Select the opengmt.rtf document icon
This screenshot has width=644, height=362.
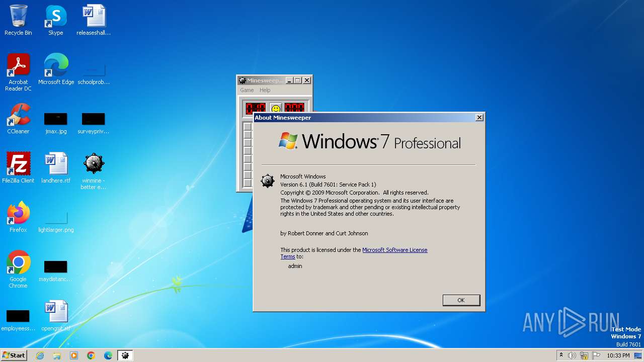point(56,316)
